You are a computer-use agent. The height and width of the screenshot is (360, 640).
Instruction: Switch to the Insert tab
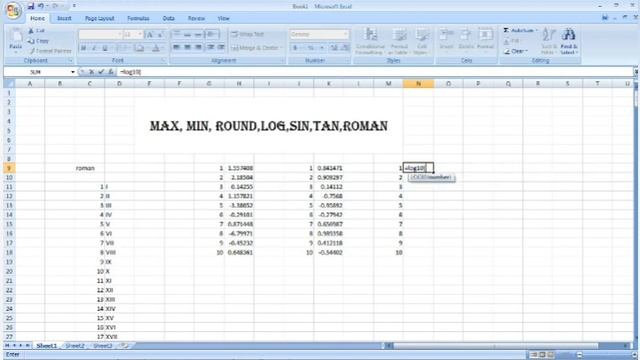pyautogui.click(x=64, y=18)
